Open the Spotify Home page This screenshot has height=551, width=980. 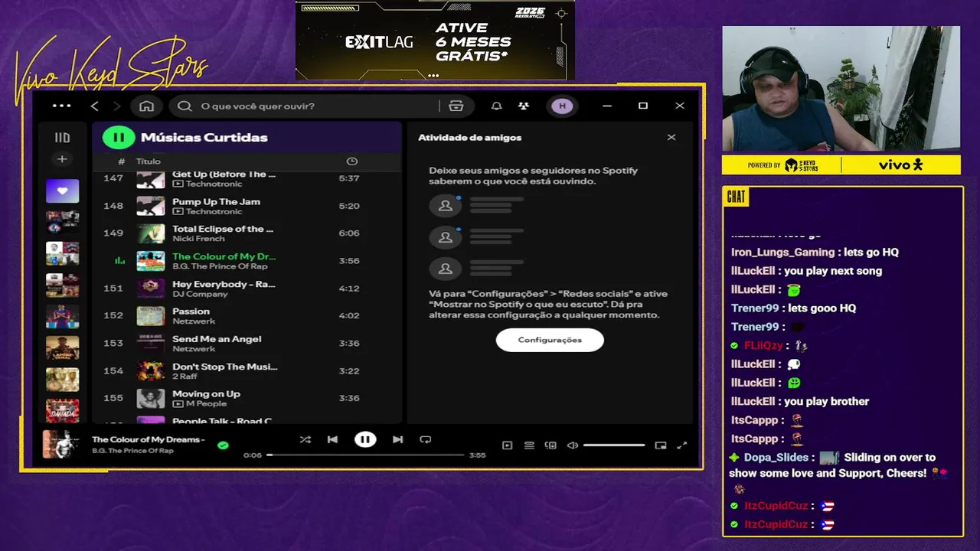tap(146, 106)
